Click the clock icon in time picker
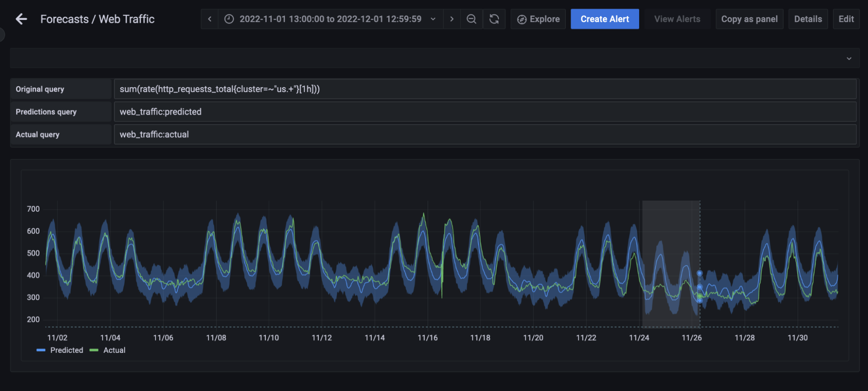 click(x=229, y=19)
